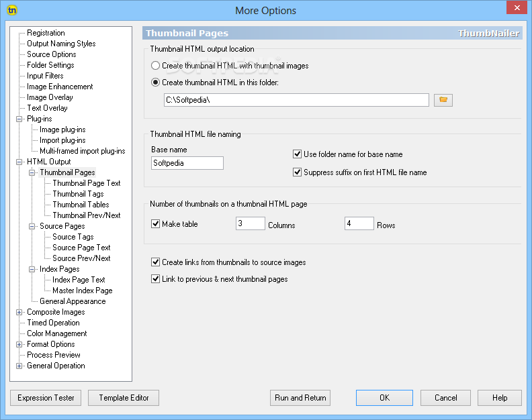Select Input Filters in the tree
This screenshot has width=532, height=420.
[x=45, y=76]
